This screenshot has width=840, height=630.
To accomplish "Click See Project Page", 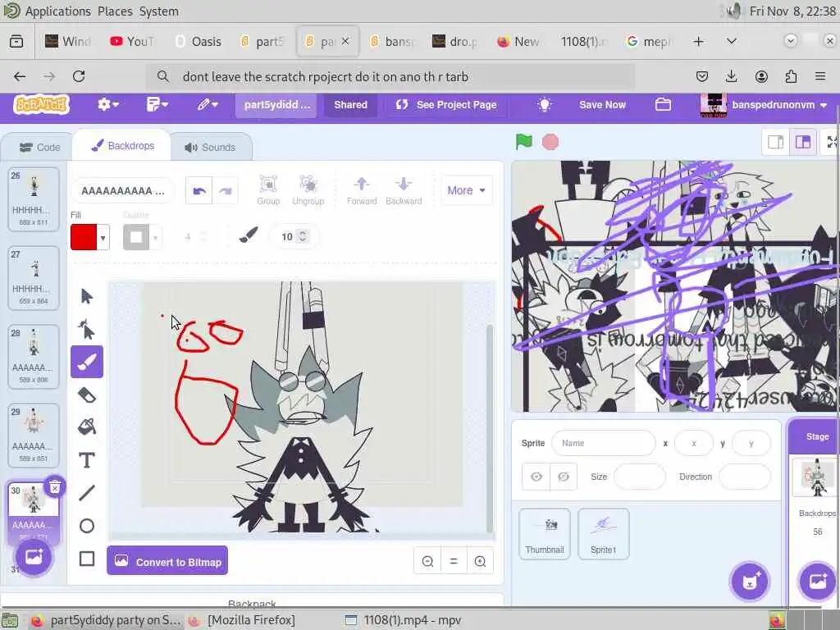I will click(445, 104).
